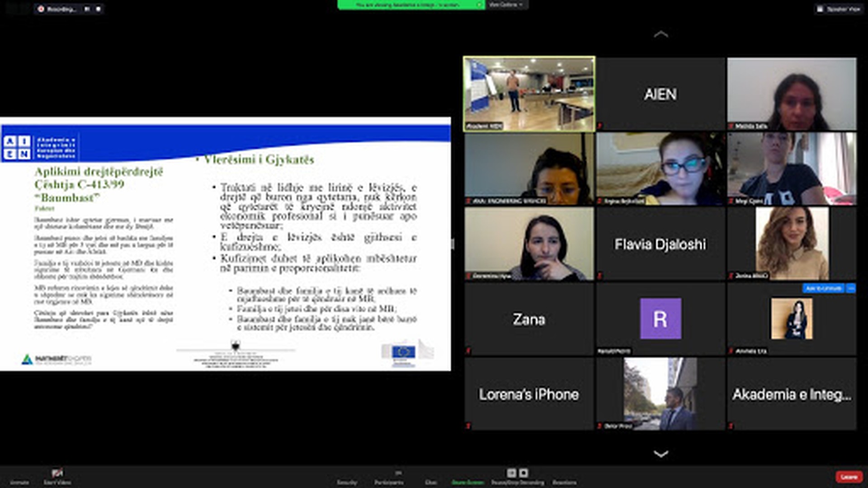Viewport: 868px width, 488px height.
Task: Unmute the microphone in the Zoom toolbar
Action: 19,477
